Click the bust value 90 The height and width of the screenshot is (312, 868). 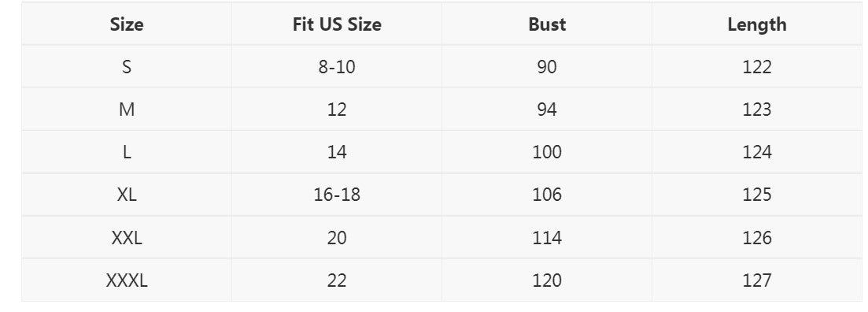[547, 67]
